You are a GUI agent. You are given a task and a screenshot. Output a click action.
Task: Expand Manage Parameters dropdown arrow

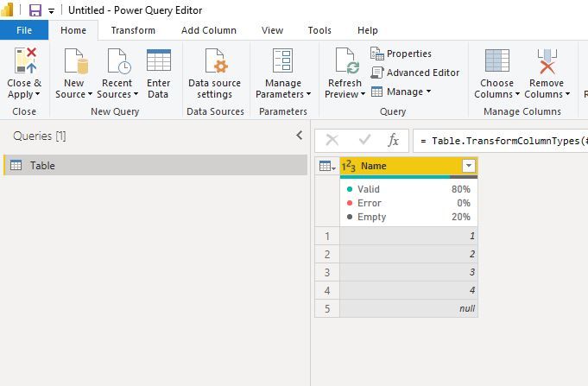(308, 94)
